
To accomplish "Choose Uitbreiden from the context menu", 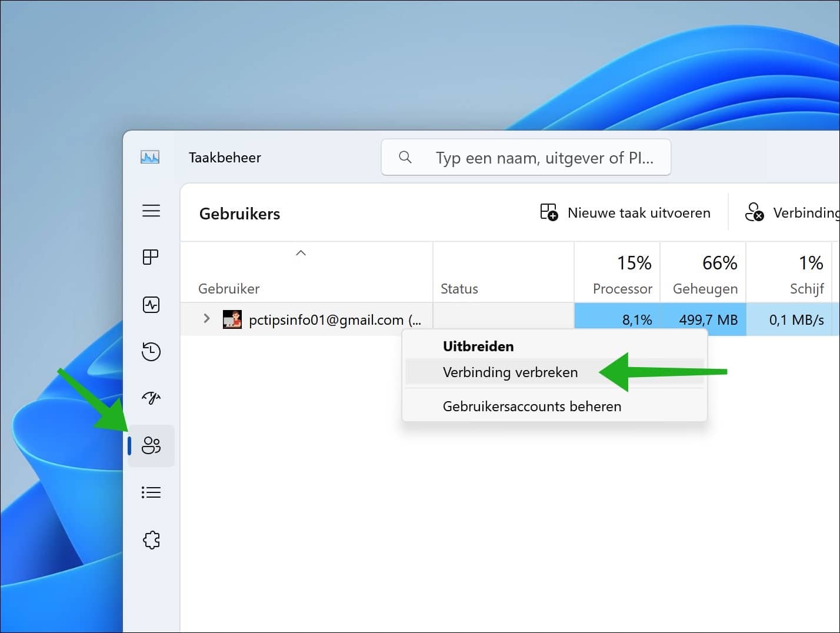I will click(478, 347).
